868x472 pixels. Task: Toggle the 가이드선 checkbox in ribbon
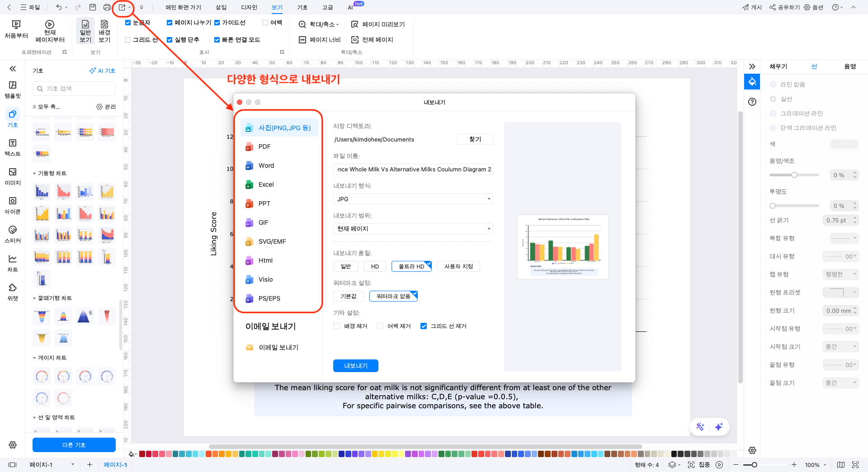217,23
